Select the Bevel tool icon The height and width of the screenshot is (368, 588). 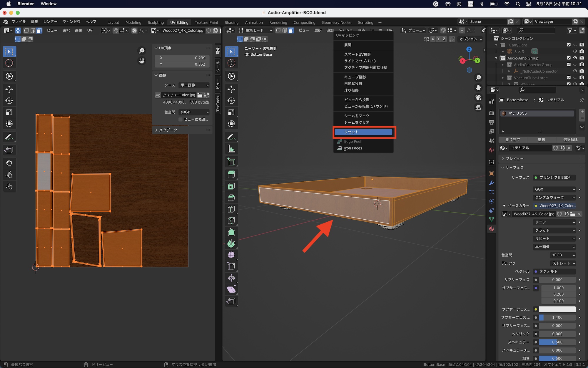point(231,198)
